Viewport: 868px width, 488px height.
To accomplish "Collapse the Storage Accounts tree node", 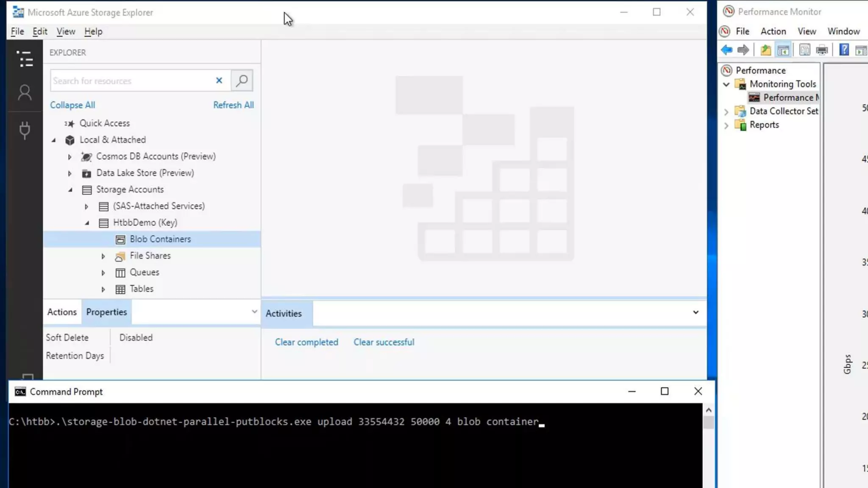I will pos(70,190).
